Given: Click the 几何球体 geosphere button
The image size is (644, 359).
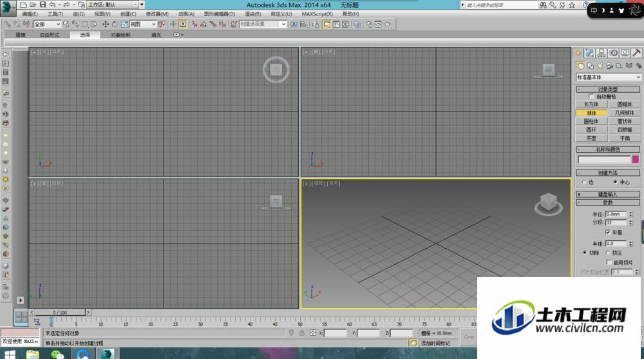Looking at the screenshot, I should click(624, 113).
